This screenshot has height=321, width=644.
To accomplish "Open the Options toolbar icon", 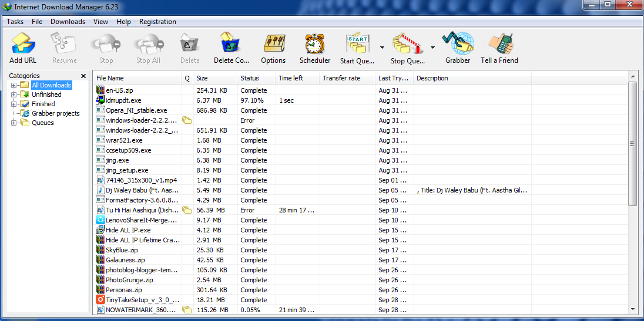I will [273, 44].
